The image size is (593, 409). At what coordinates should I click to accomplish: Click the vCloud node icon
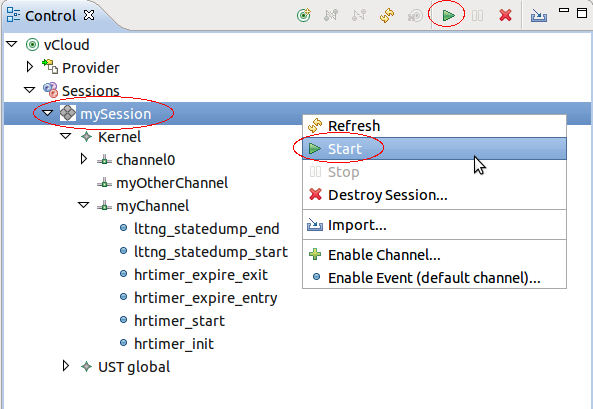[x=32, y=45]
